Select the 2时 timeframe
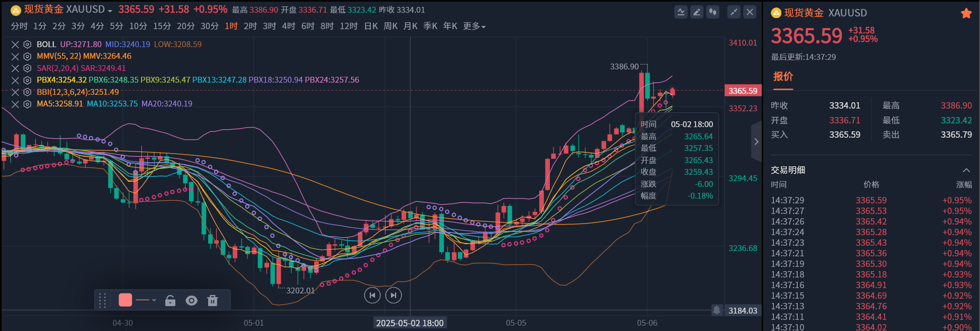Screen dimensions: 980x331 pos(250,26)
